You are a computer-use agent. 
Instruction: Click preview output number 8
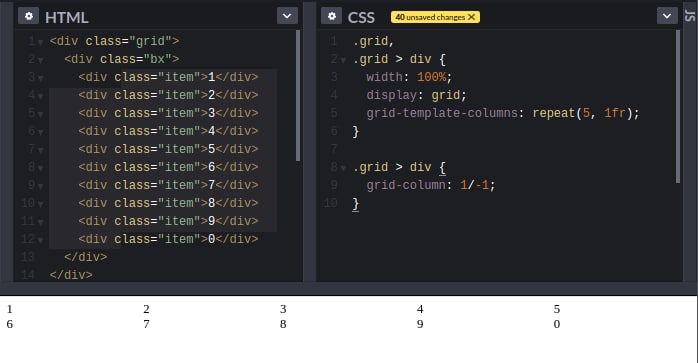coord(283,324)
